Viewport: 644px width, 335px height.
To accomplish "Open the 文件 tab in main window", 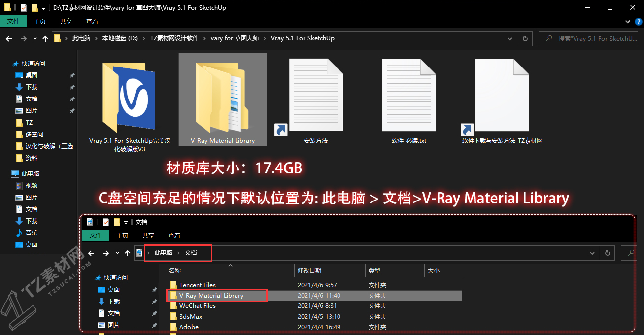I will tap(14, 22).
